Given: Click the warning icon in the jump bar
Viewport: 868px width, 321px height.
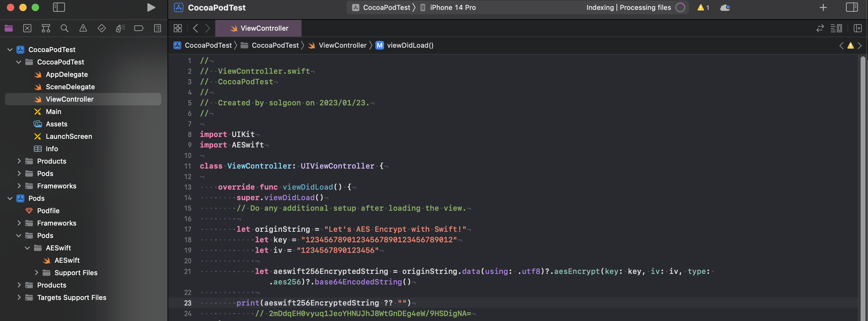Looking at the screenshot, I should tap(851, 46).
